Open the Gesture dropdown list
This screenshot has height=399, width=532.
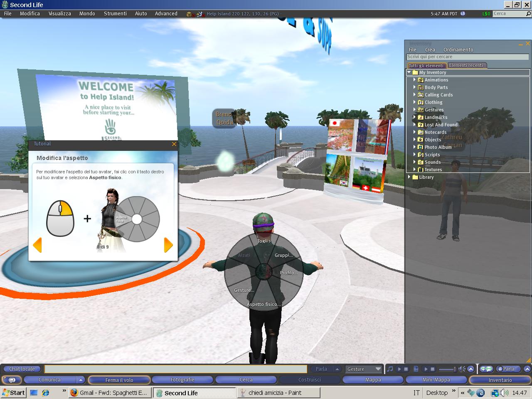point(364,369)
